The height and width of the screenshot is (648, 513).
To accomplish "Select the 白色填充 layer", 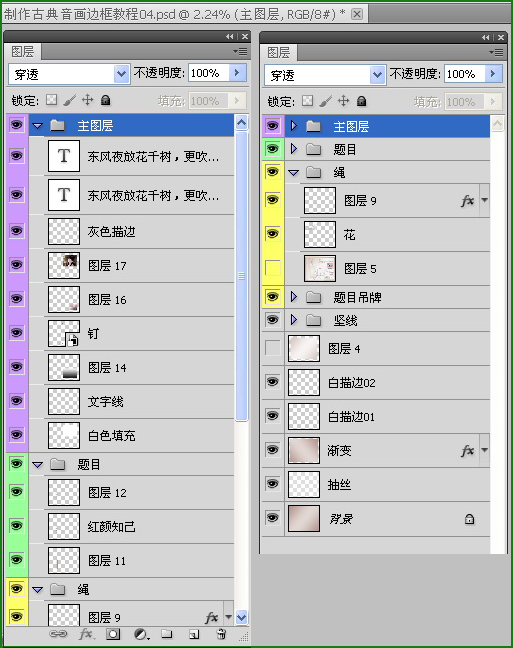I will coord(131,435).
